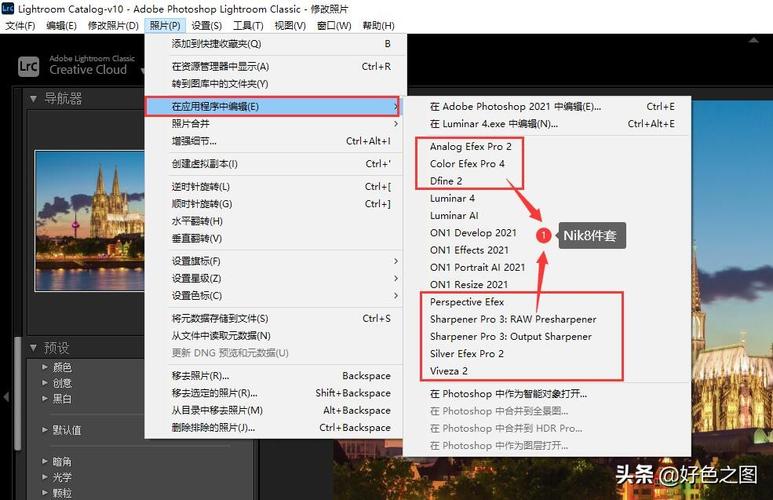This screenshot has width=773, height=500.
Task: Choose 在资源管理器中显示(A)
Action: pyautogui.click(x=275, y=67)
